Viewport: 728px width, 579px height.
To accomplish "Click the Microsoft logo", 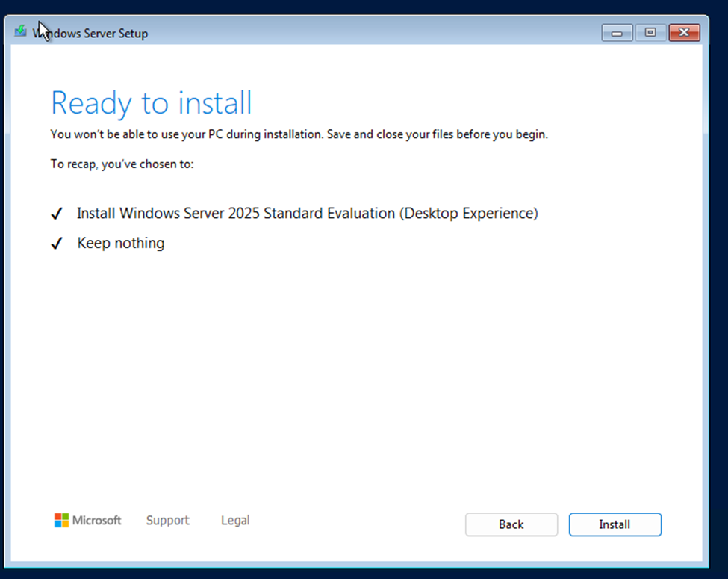I will 88,520.
